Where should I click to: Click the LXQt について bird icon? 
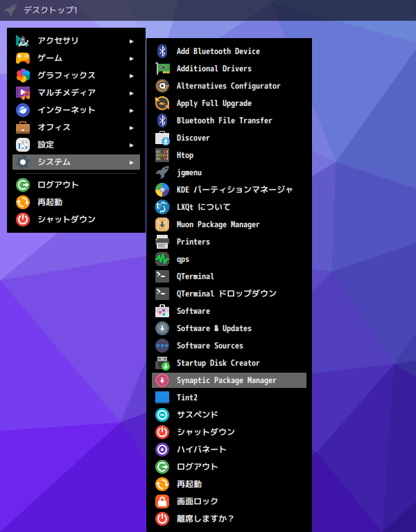162,207
